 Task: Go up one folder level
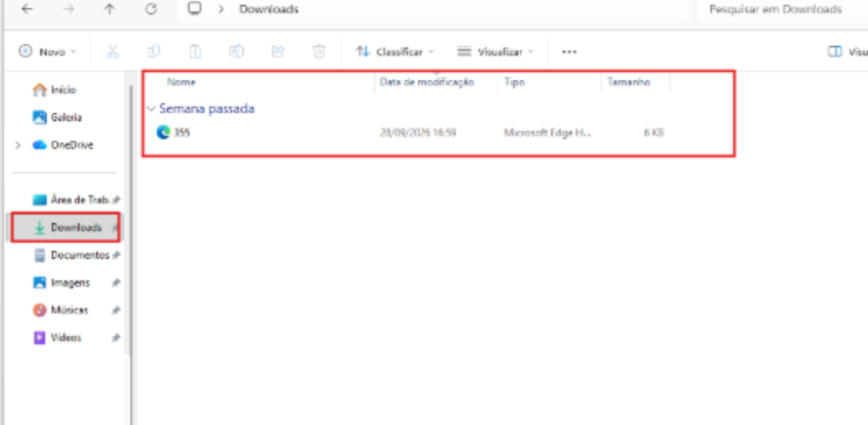click(109, 9)
